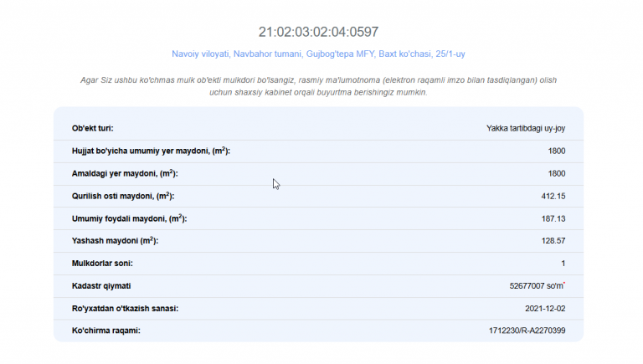Click the italic notice starting 'Agar Siz ushbu'
The width and height of the screenshot is (643, 364).
coord(318,86)
